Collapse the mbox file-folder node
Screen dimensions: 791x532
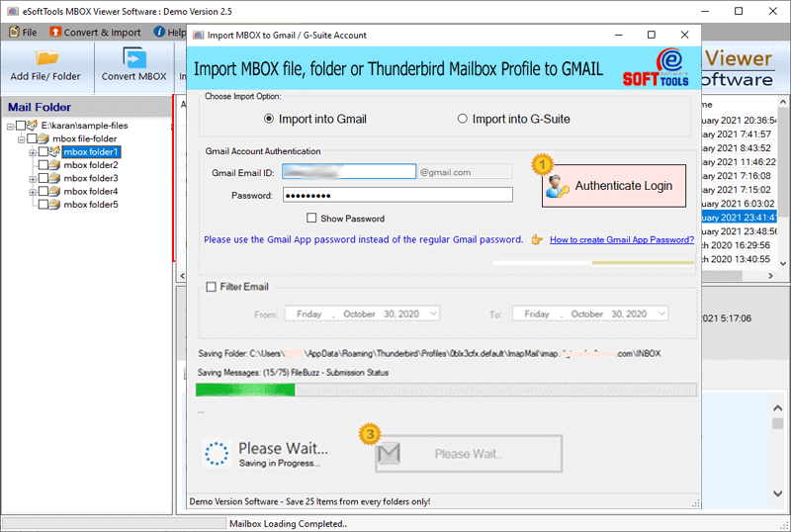pos(21,139)
